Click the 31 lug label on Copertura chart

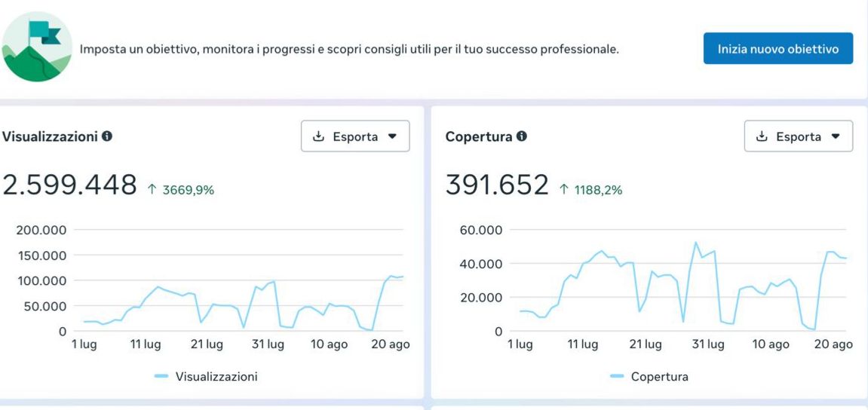click(x=708, y=344)
